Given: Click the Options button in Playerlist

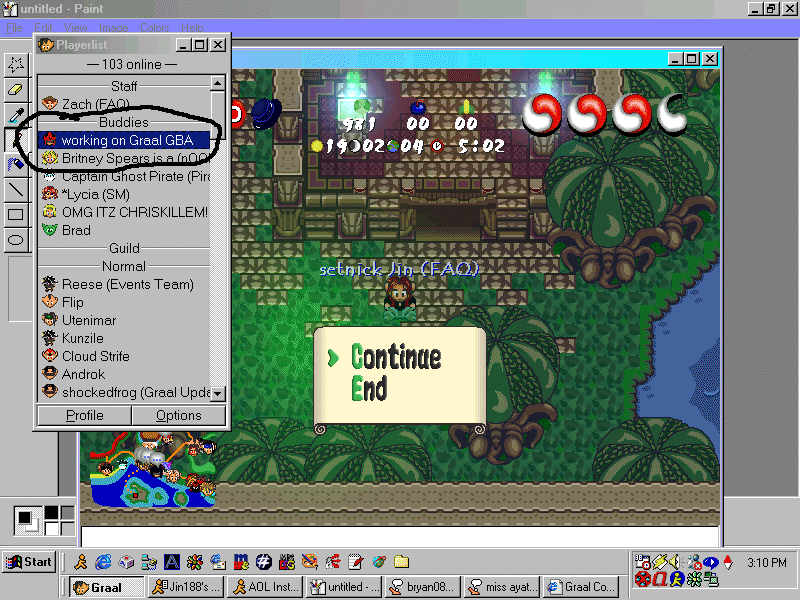Looking at the screenshot, I should [x=178, y=415].
